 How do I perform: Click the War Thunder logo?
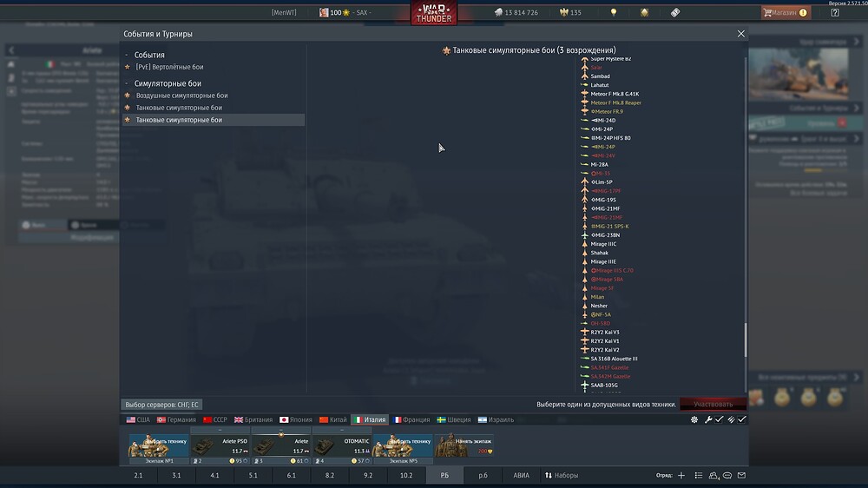coord(433,13)
